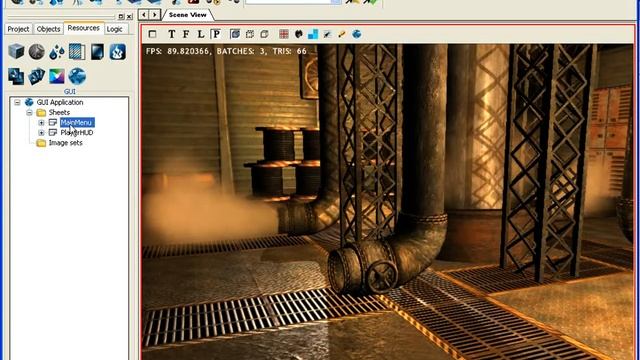Select the Sheets folder
This screenshot has width=640, height=360.
59,112
